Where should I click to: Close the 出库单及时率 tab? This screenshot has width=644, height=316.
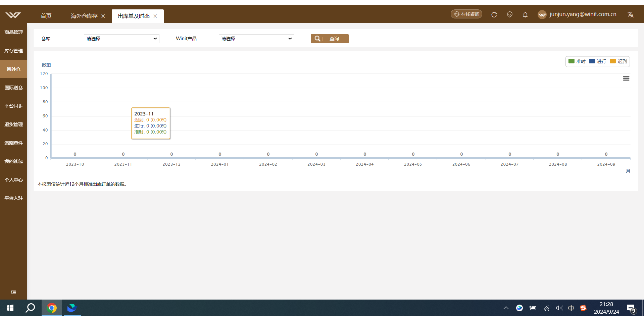tap(155, 16)
